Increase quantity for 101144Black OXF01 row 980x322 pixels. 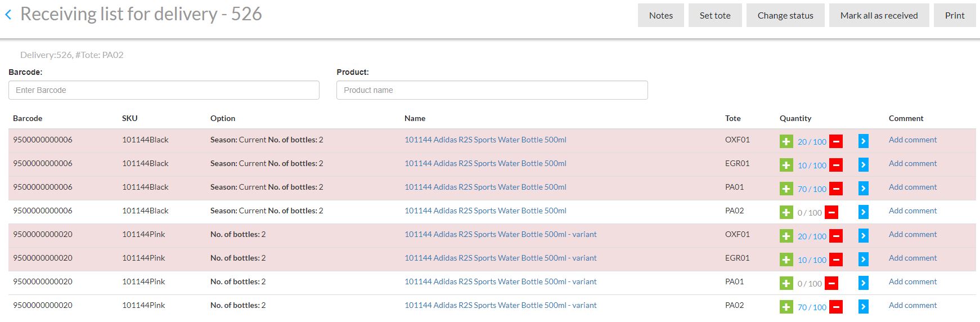point(786,141)
